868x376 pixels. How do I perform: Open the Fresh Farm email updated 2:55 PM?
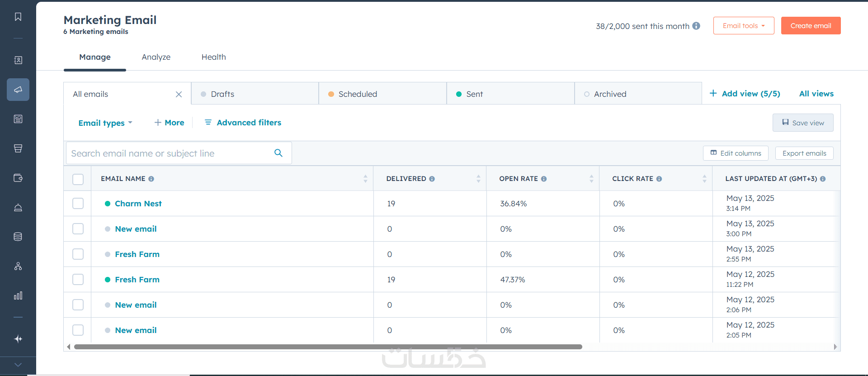(137, 254)
